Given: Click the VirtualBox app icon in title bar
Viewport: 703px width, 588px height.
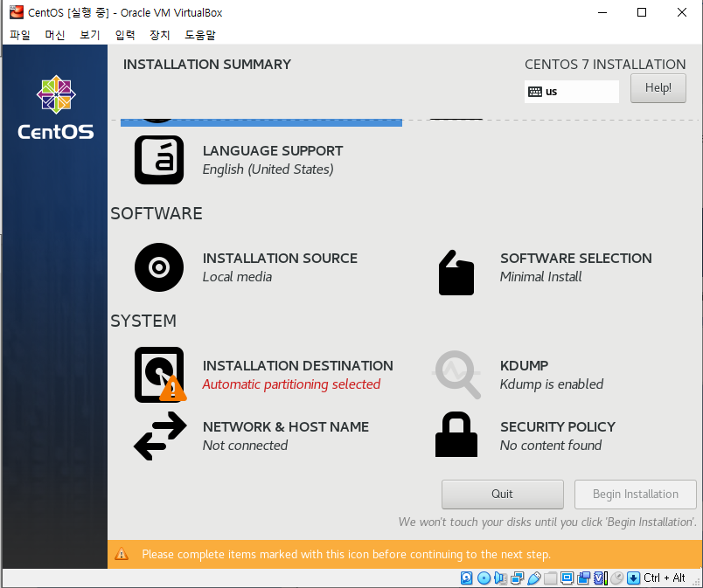Looking at the screenshot, I should click(x=16, y=12).
